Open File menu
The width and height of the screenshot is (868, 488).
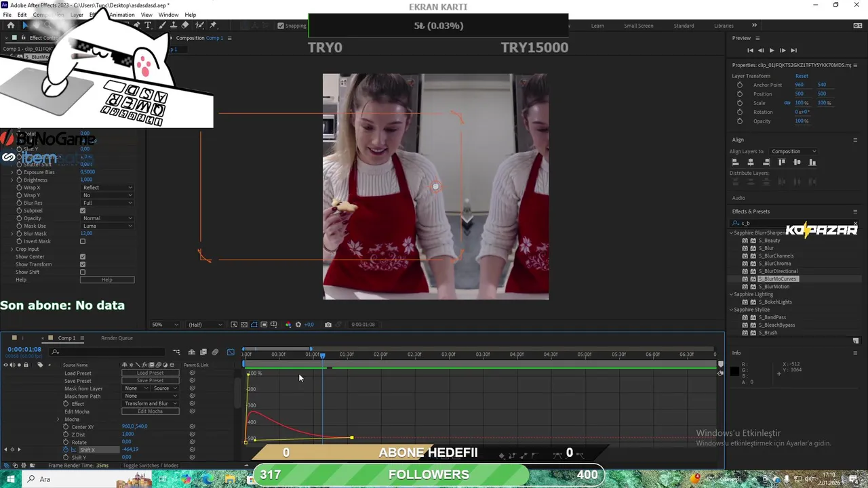(7, 15)
